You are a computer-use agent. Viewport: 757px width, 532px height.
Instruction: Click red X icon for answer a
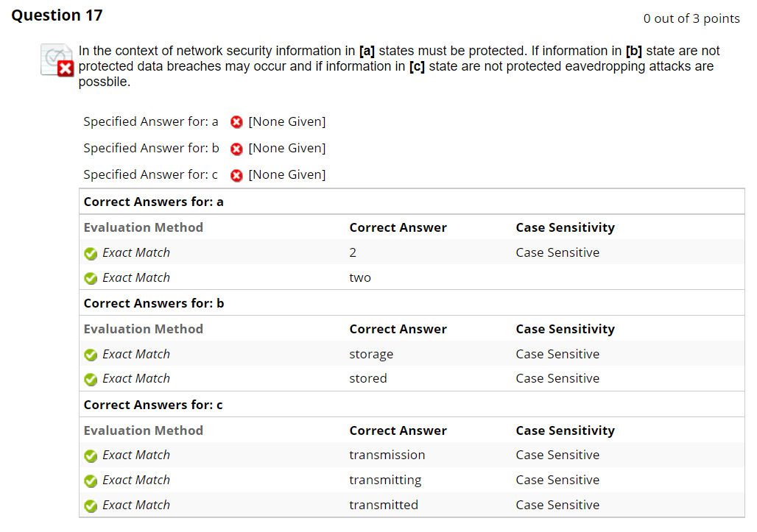click(x=236, y=122)
